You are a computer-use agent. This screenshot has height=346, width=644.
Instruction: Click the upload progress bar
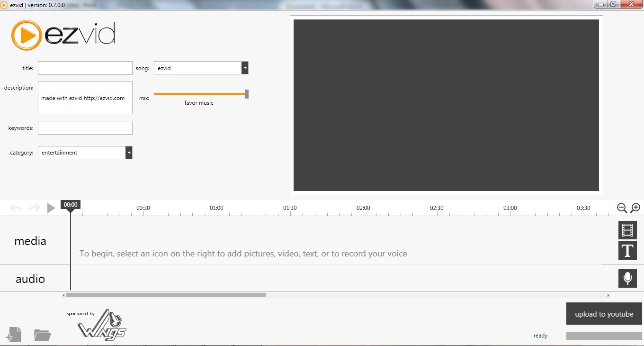[604, 336]
